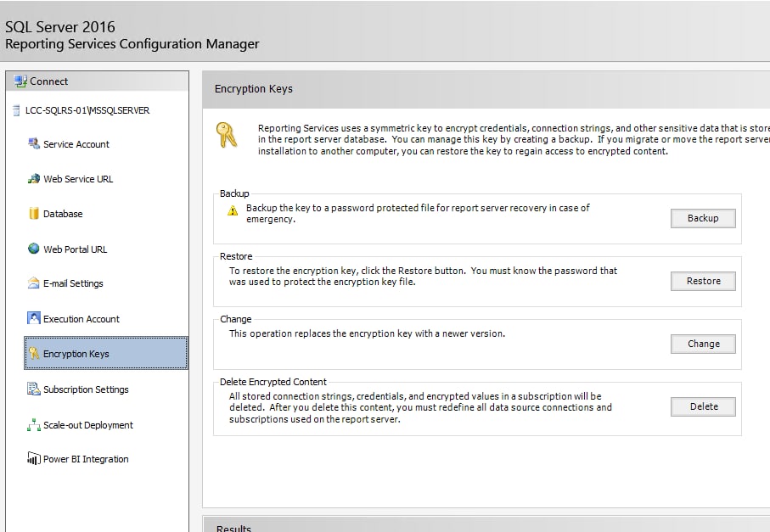The height and width of the screenshot is (532, 770).
Task: Click the Subscription Settings icon
Action: point(33,389)
